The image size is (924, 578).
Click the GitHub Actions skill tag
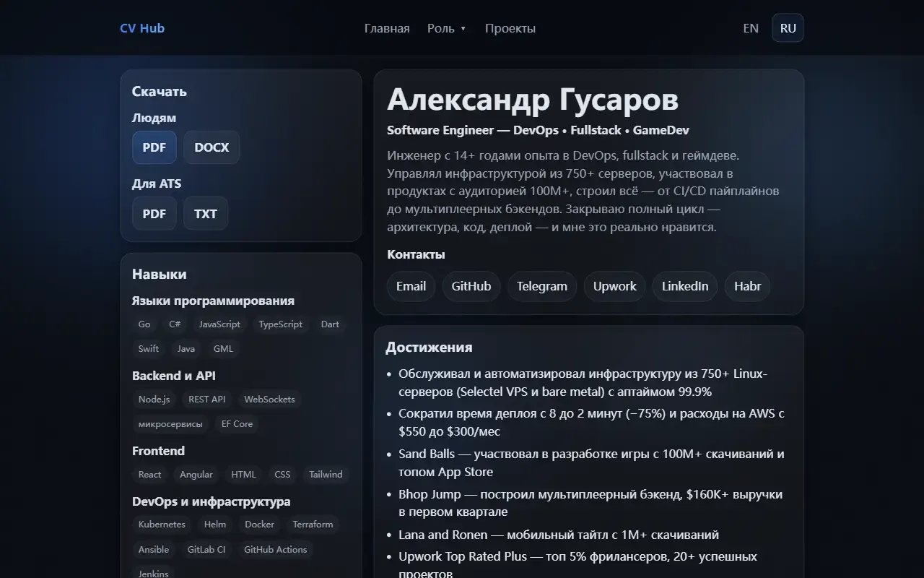coord(275,550)
